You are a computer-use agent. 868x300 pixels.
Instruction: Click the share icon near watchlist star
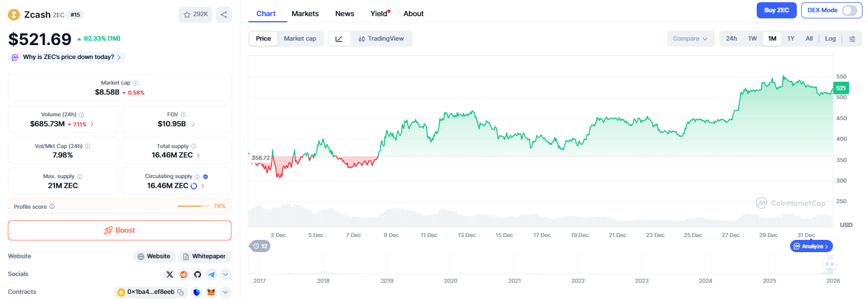pos(224,15)
